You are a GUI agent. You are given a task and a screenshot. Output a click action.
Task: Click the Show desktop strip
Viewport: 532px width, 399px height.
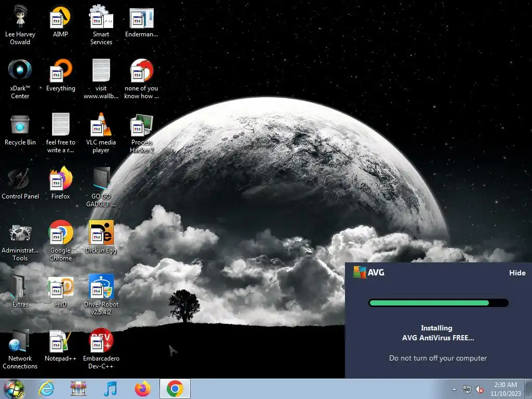point(528,389)
